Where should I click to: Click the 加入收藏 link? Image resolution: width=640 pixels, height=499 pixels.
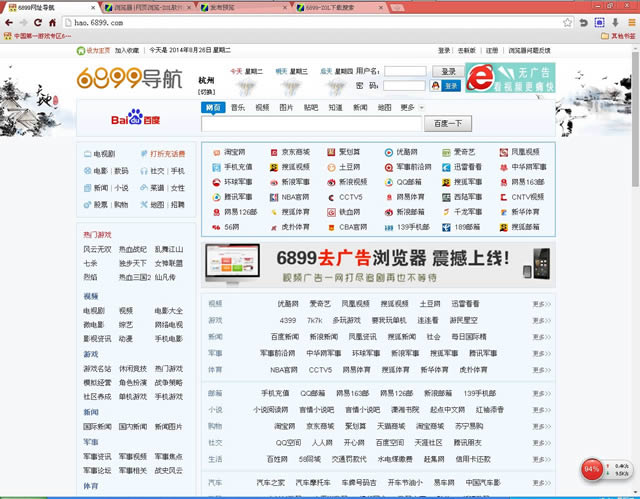127,51
